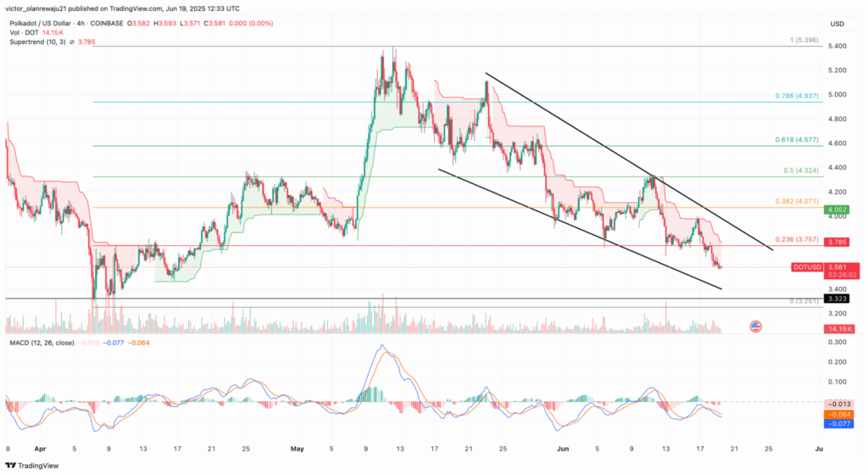
Task: Click the 4.400 price scale label
Action: point(837,168)
